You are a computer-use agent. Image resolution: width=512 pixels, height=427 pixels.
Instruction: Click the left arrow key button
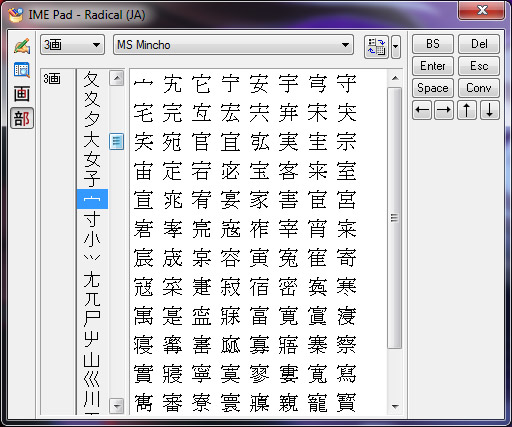422,110
